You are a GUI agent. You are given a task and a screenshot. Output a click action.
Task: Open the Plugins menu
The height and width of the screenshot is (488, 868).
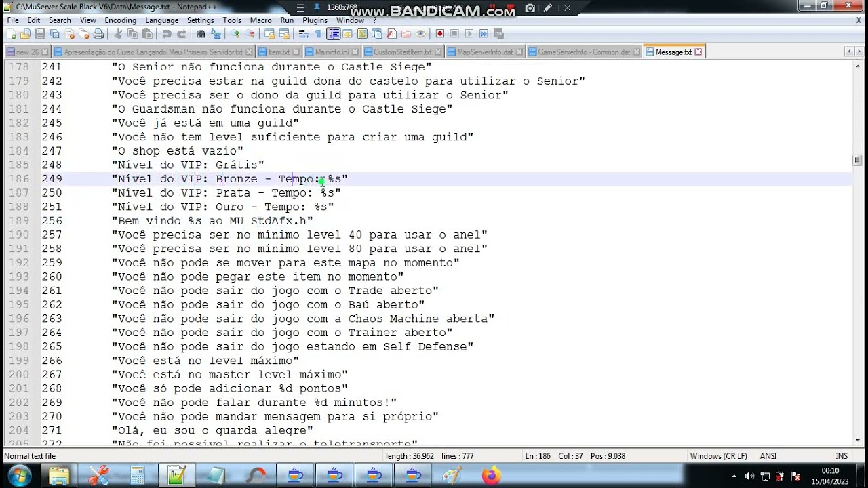(315, 20)
